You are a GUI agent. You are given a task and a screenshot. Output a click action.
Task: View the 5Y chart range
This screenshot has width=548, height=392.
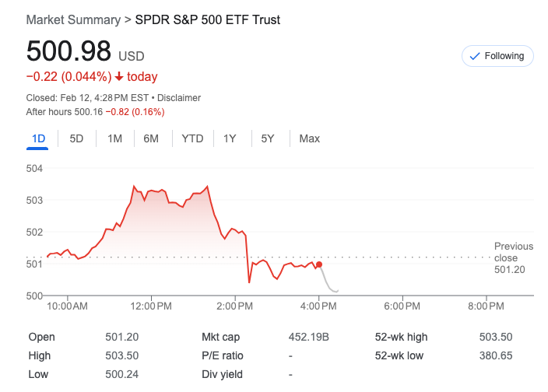[x=267, y=138]
